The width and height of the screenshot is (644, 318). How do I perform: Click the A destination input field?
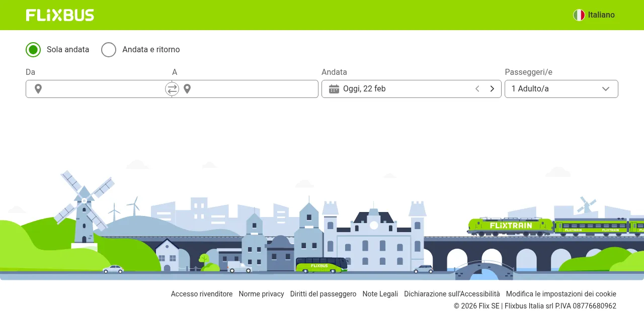[245, 89]
